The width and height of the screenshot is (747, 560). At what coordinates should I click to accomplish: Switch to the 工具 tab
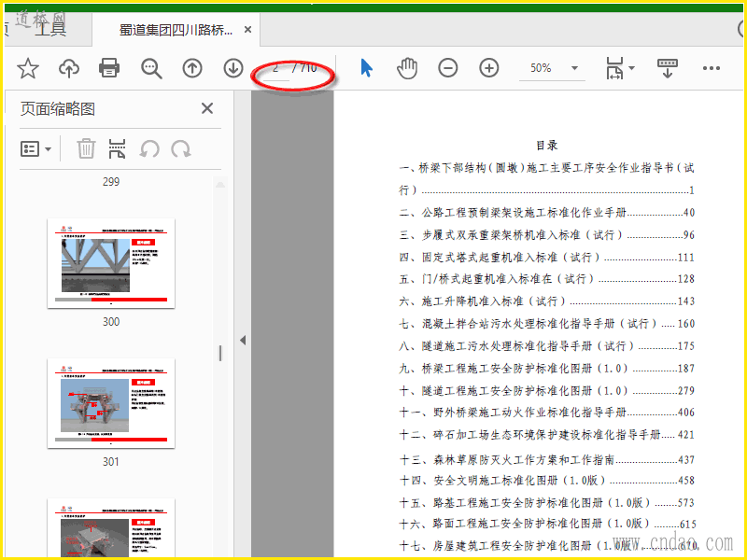(50, 29)
